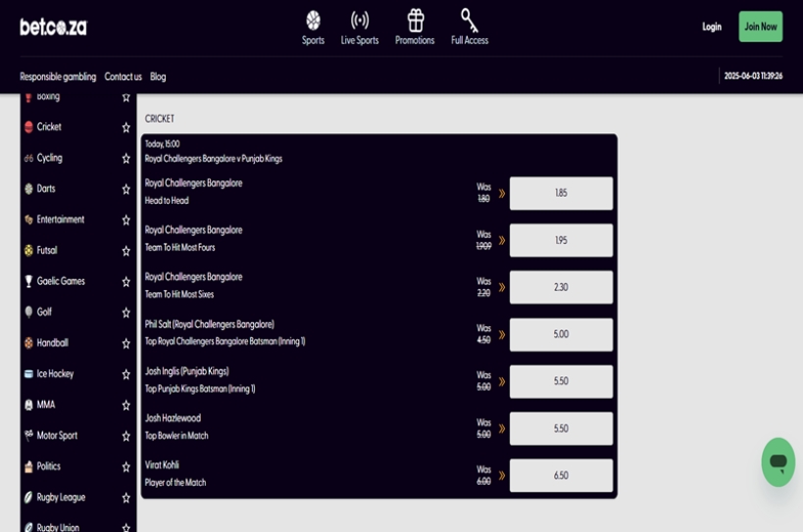The image size is (803, 532).
Task: Click the date and time 2025-06-03
Action: pyautogui.click(x=753, y=75)
